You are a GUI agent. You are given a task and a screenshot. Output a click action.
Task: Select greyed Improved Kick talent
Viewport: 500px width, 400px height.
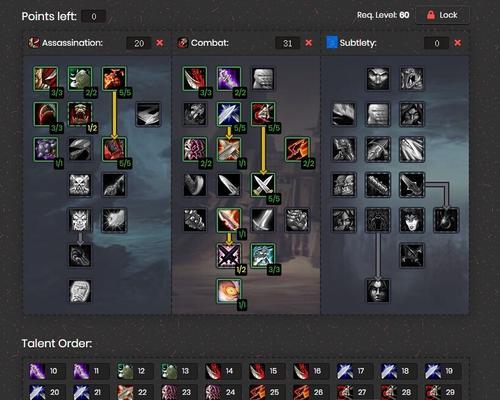(x=195, y=185)
